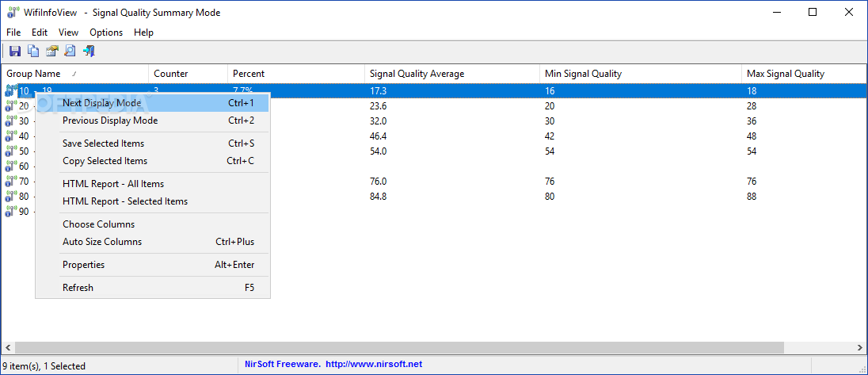Pick HTML Report - All Items
868x375 pixels.
[153, 184]
